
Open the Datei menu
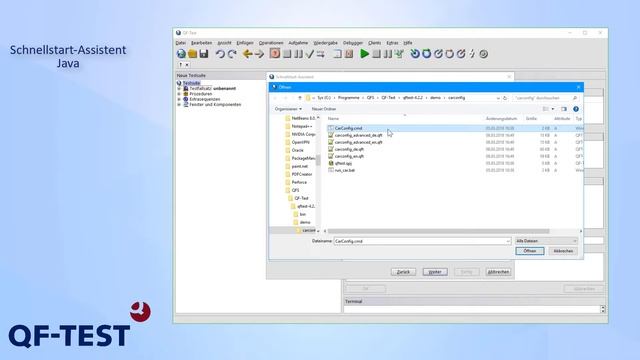tap(180, 43)
